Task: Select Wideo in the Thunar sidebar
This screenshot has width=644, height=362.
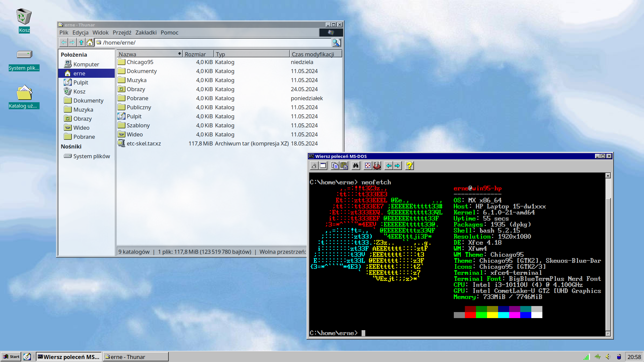Action: [x=86, y=128]
